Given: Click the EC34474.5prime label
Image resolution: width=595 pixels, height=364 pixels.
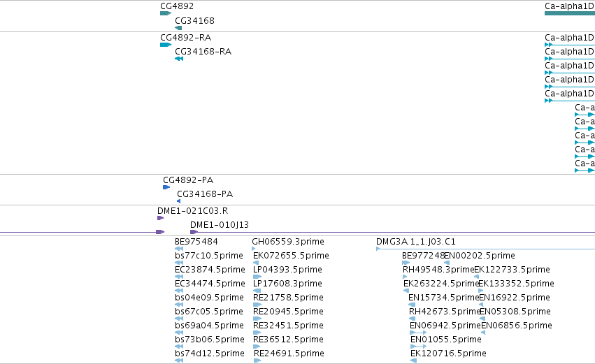Looking at the screenshot, I should pyautogui.click(x=210, y=284).
